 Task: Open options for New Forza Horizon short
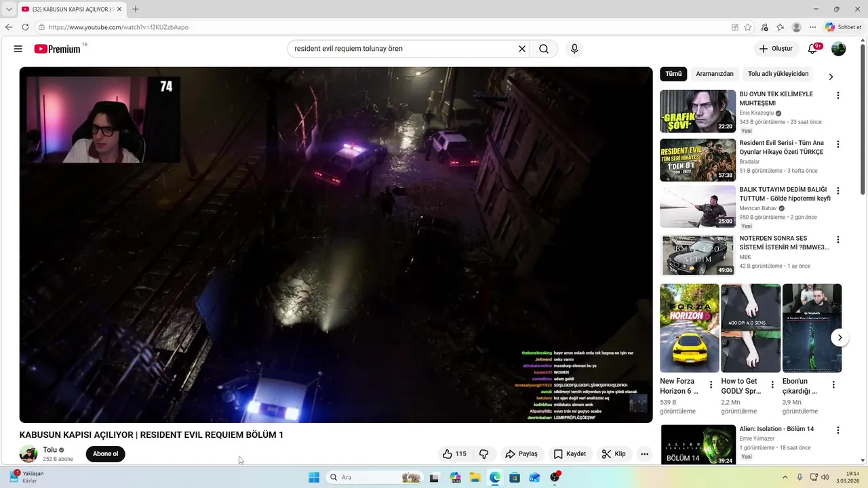(711, 385)
